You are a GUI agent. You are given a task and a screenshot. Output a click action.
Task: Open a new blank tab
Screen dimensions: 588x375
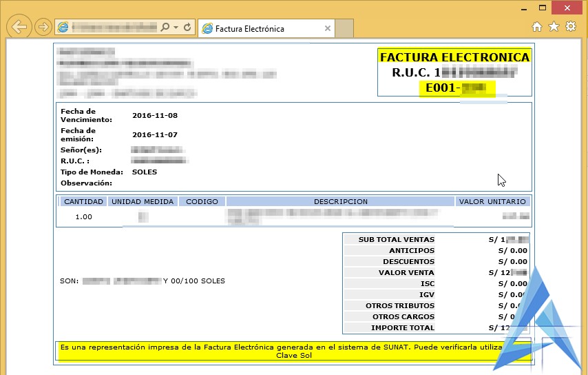pyautogui.click(x=344, y=29)
